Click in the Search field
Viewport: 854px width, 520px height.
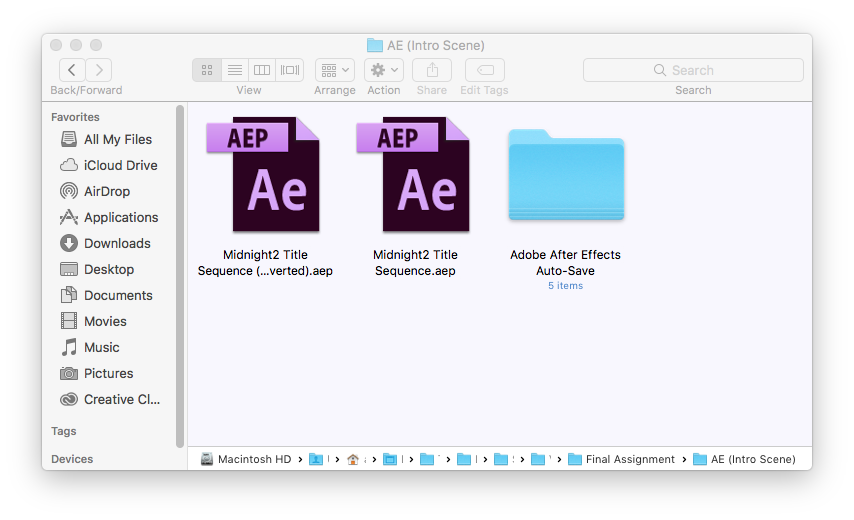(693, 70)
